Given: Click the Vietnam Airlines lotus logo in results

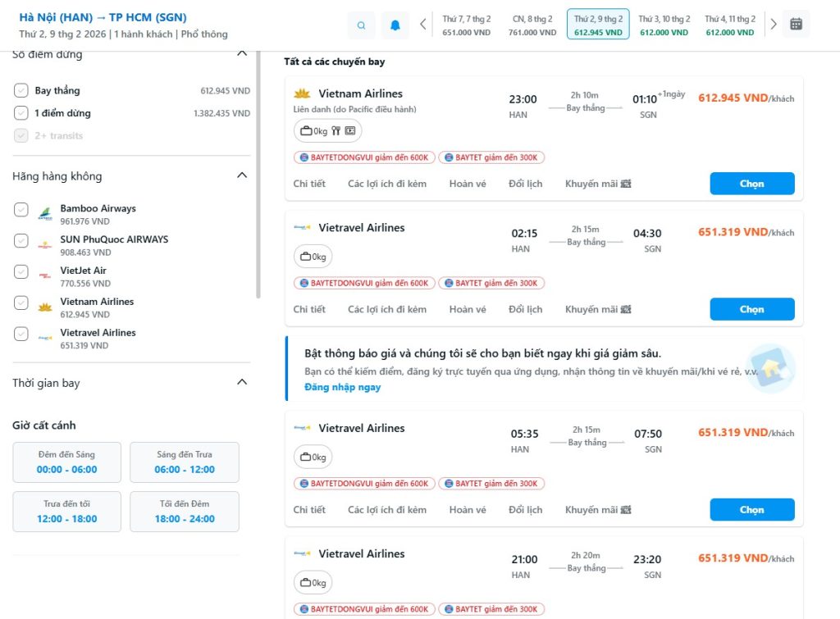Looking at the screenshot, I should pos(302,93).
